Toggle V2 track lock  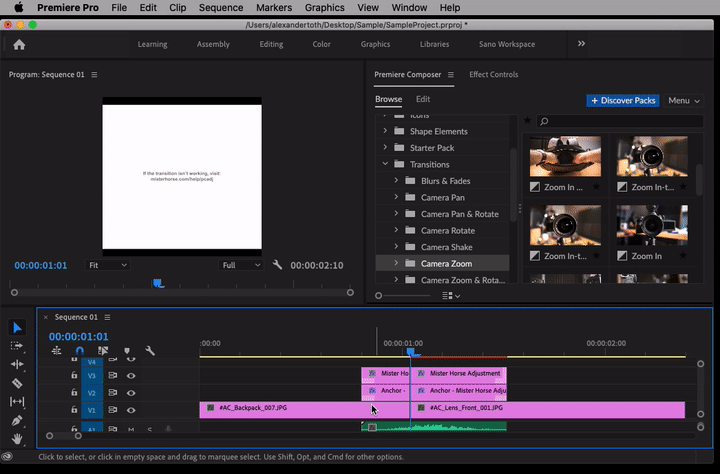[74, 392]
